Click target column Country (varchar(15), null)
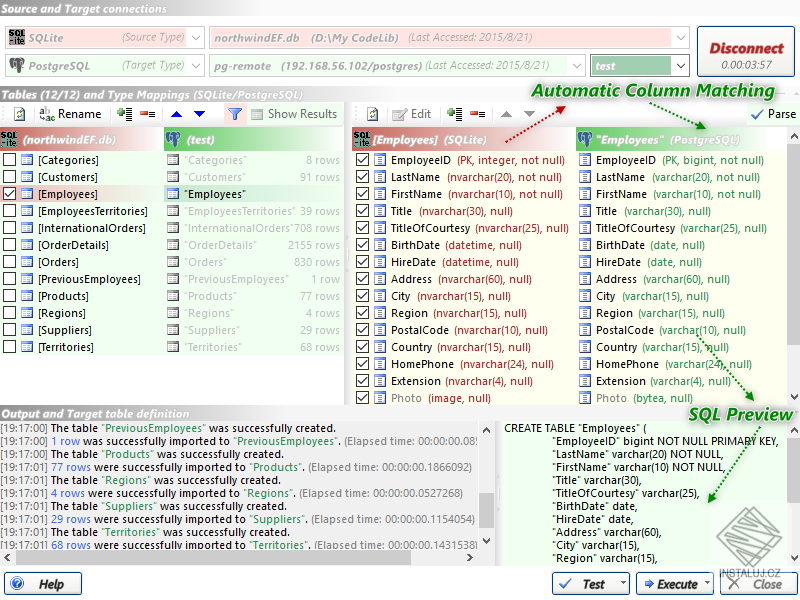Viewport: 800px width, 600px height. click(662, 347)
